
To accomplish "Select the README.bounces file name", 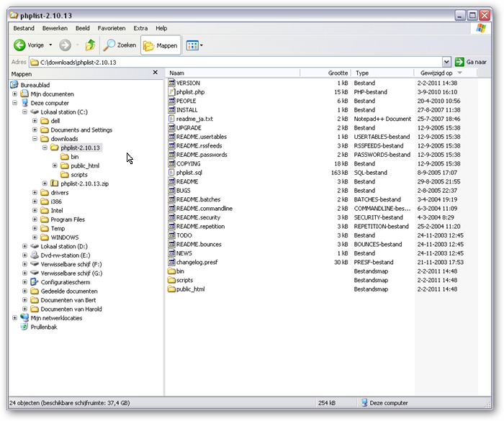I will [x=199, y=244].
